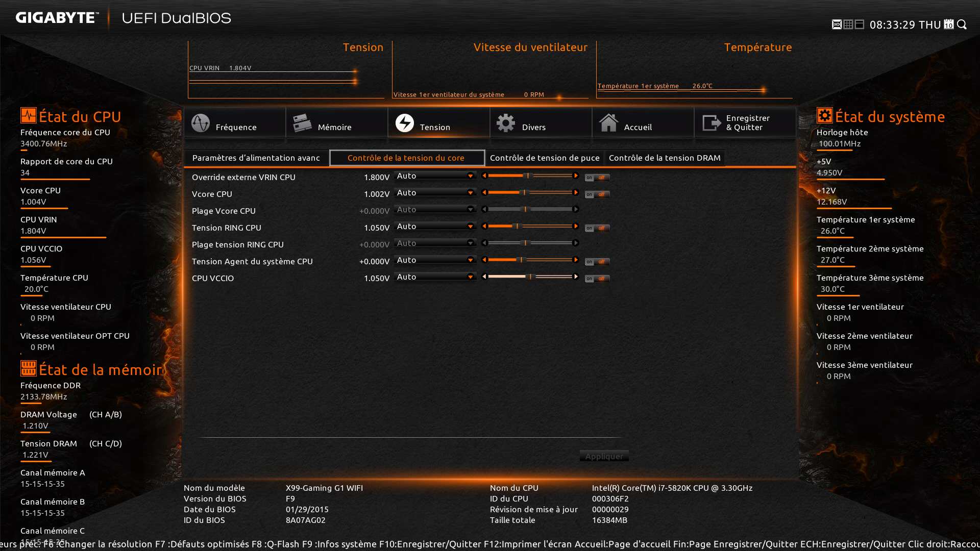The width and height of the screenshot is (980, 551).
Task: Select the window layout mode icon
Action: point(860,24)
